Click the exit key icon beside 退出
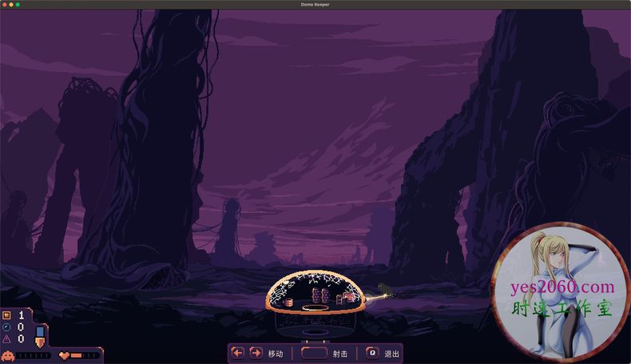 [372, 353]
